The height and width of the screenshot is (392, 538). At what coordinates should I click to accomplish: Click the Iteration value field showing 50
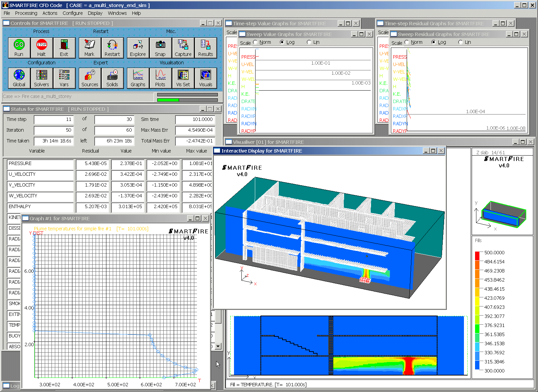pyautogui.click(x=54, y=130)
